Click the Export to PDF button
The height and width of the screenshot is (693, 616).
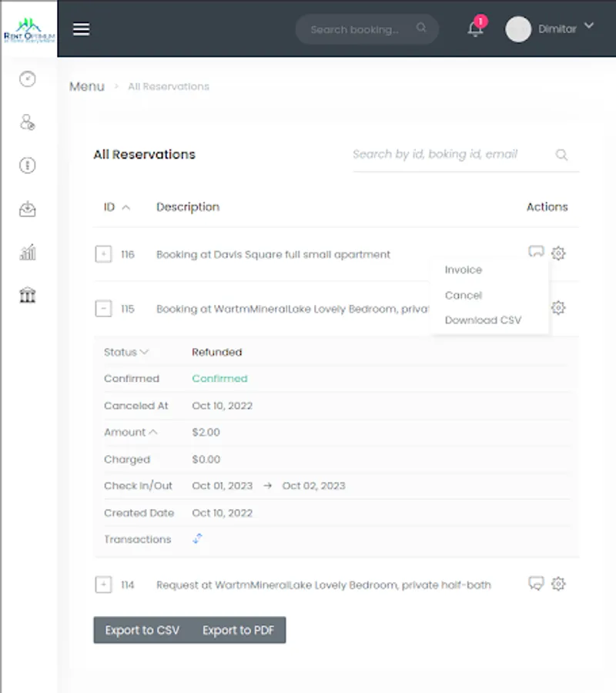point(239,630)
